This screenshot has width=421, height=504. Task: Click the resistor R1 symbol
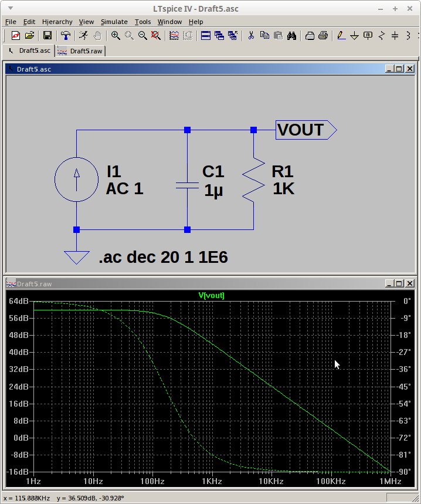tap(253, 180)
